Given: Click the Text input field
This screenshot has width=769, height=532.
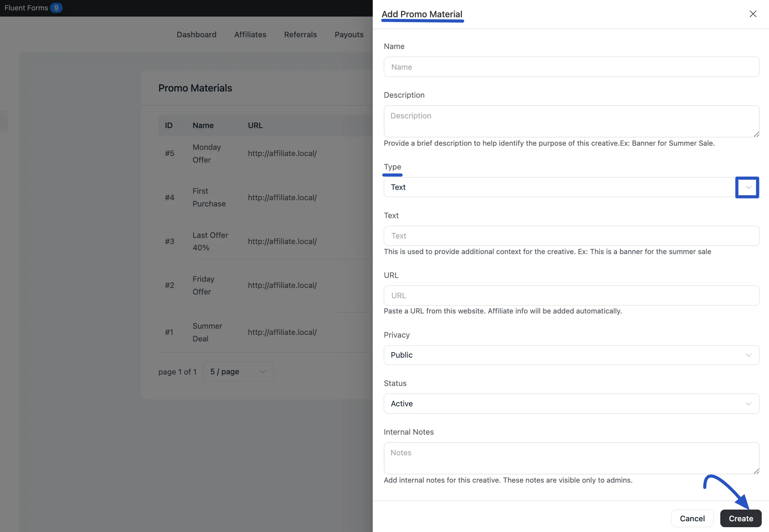Looking at the screenshot, I should click(571, 236).
